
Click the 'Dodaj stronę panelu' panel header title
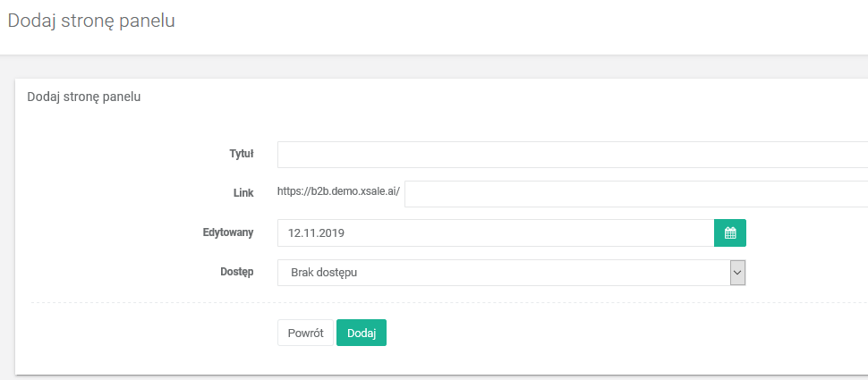tap(84, 97)
